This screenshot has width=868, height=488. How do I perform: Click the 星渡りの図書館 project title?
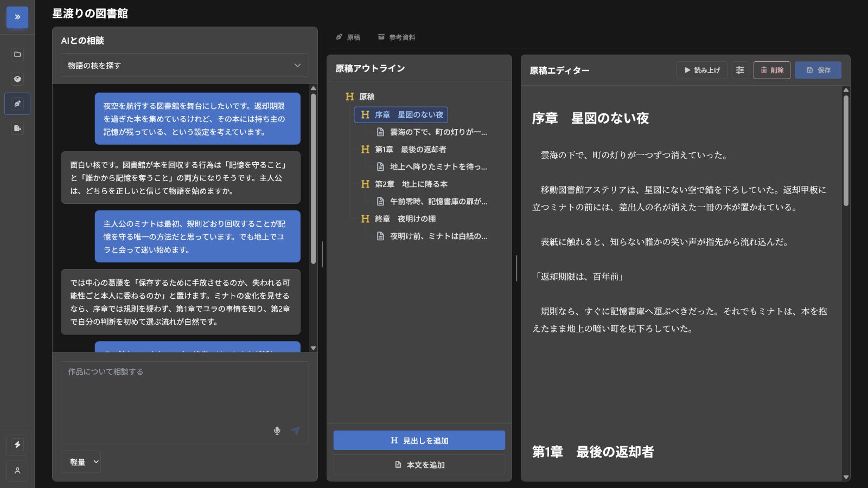pos(90,14)
